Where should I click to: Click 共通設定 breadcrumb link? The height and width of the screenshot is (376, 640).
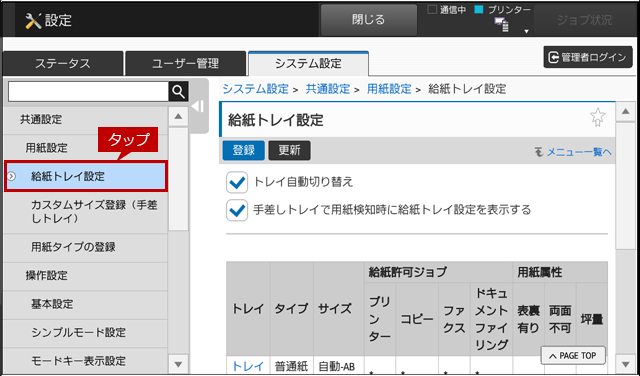coord(328,89)
